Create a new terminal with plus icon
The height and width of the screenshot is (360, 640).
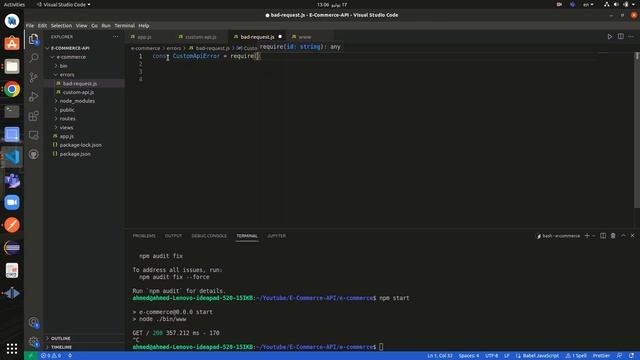point(587,236)
